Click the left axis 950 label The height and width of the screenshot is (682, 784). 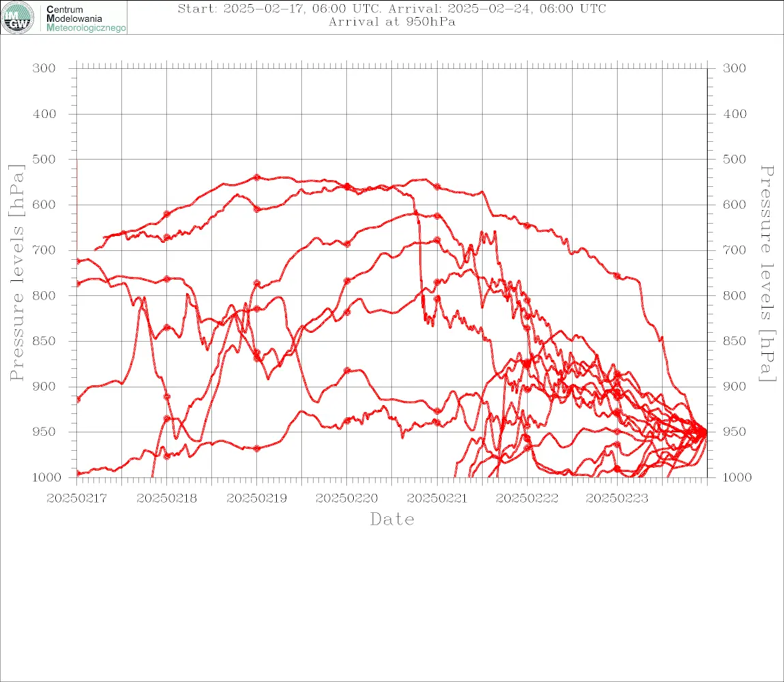(x=44, y=432)
